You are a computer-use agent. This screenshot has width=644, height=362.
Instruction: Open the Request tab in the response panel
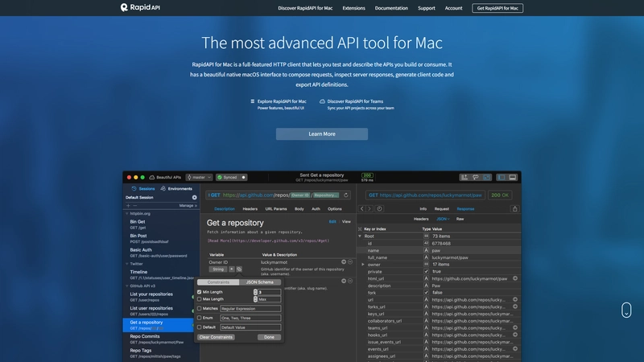[x=441, y=208]
